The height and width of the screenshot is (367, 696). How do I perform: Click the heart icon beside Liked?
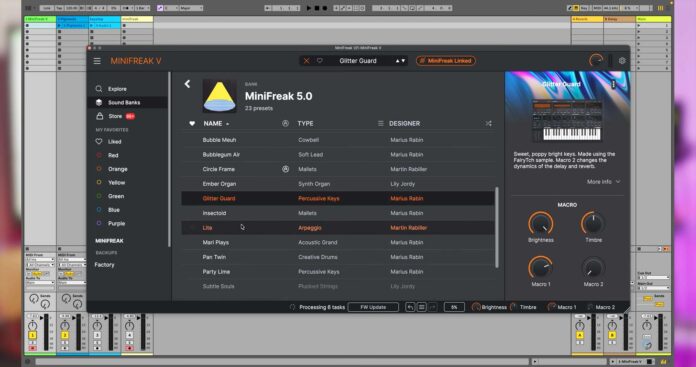point(99,142)
